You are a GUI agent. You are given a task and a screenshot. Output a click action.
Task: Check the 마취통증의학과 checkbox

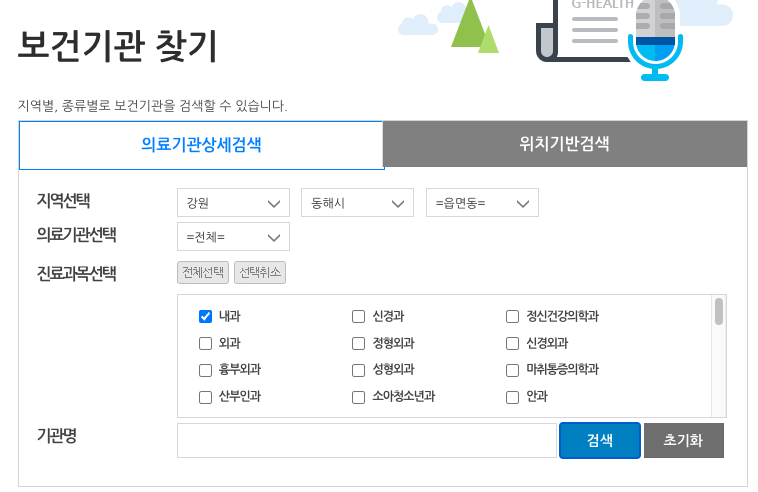512,370
